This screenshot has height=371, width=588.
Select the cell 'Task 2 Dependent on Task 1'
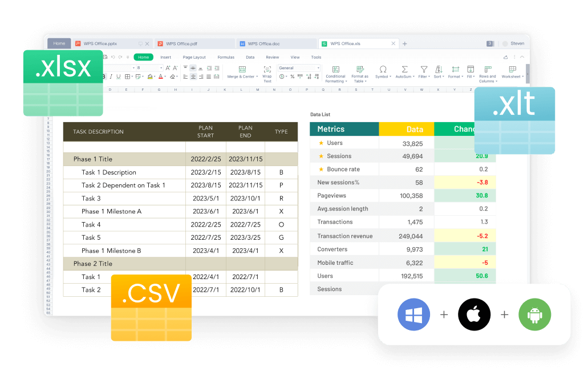click(x=124, y=185)
